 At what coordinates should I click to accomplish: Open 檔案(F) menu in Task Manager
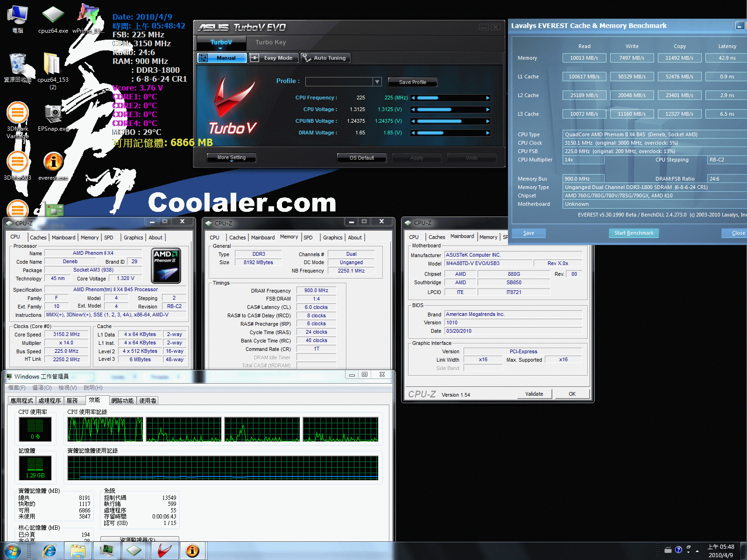[x=17, y=388]
